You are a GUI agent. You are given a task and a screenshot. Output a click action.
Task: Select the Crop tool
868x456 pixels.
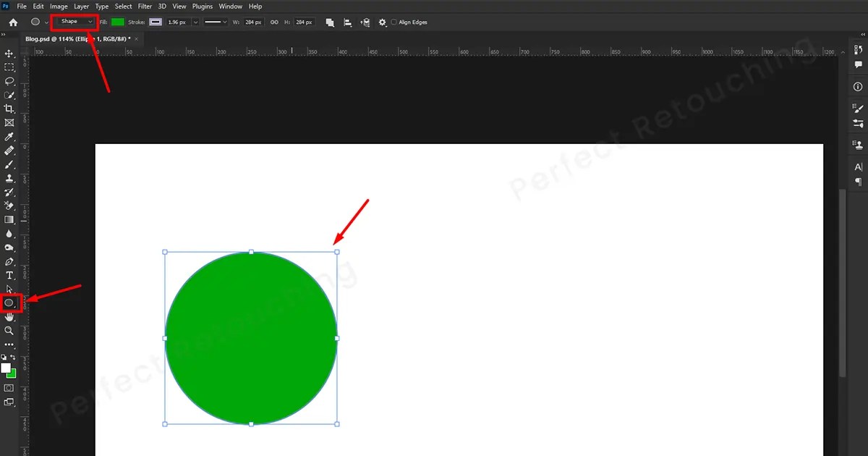pos(10,109)
